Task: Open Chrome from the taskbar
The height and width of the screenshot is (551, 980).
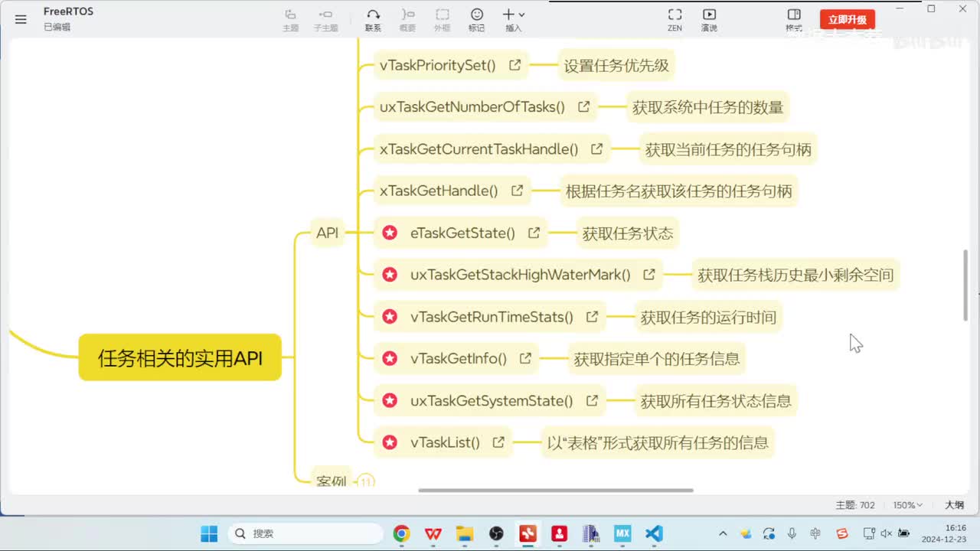Action: pyautogui.click(x=401, y=533)
